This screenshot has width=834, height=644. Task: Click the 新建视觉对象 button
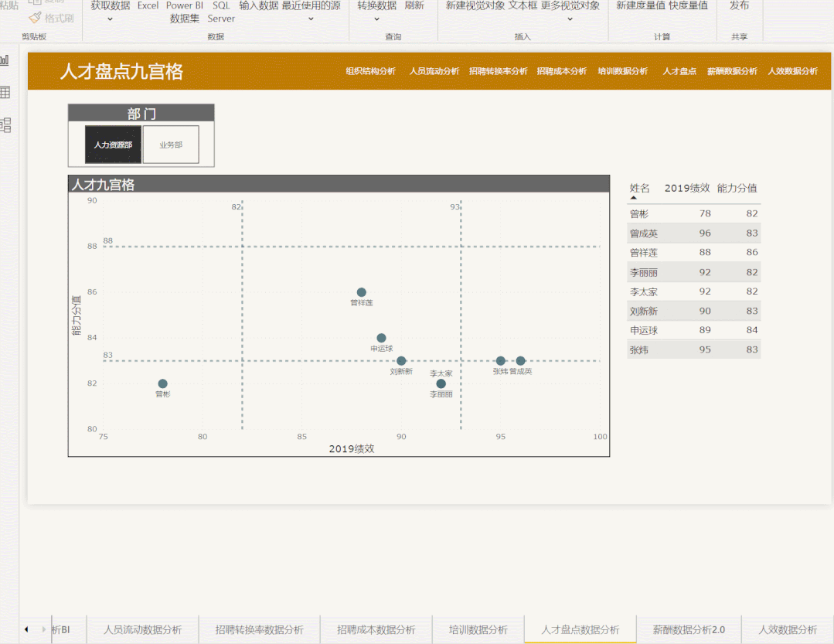(475, 6)
